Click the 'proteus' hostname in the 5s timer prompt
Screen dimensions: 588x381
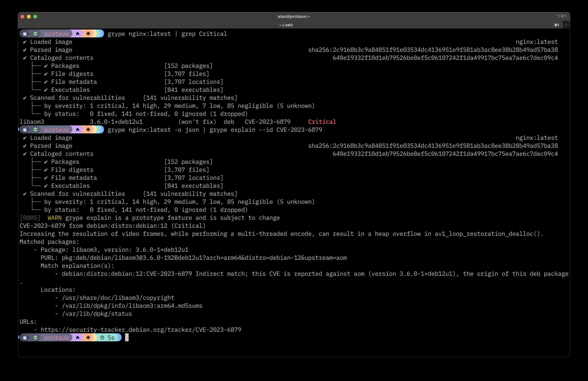(56, 338)
